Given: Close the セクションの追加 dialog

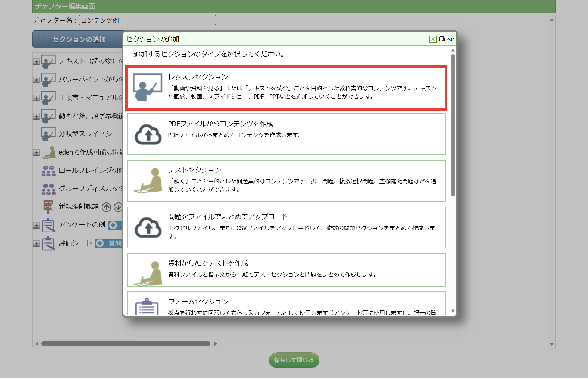Looking at the screenshot, I should pyautogui.click(x=441, y=39).
